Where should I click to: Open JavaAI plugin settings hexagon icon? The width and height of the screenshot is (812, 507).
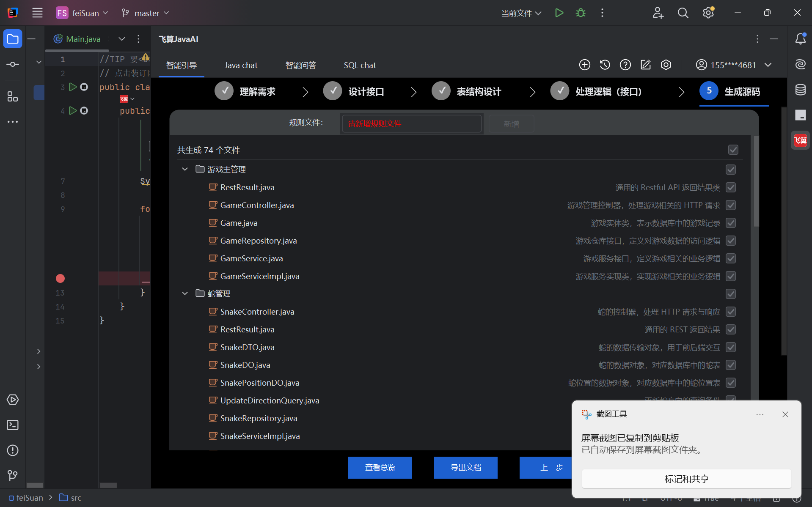click(666, 65)
